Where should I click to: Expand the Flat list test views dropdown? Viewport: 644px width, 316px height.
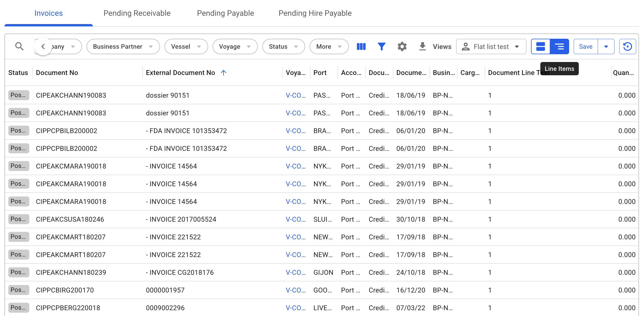(x=491, y=46)
